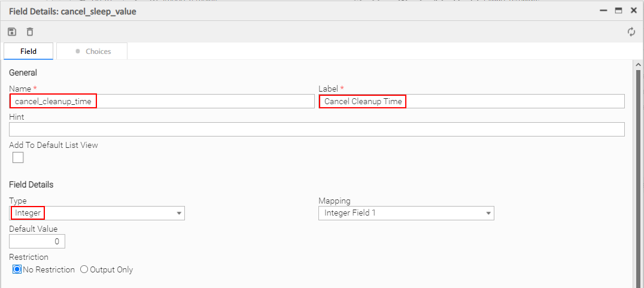Click the Label field with Cancel Cleanup Time

click(x=471, y=101)
